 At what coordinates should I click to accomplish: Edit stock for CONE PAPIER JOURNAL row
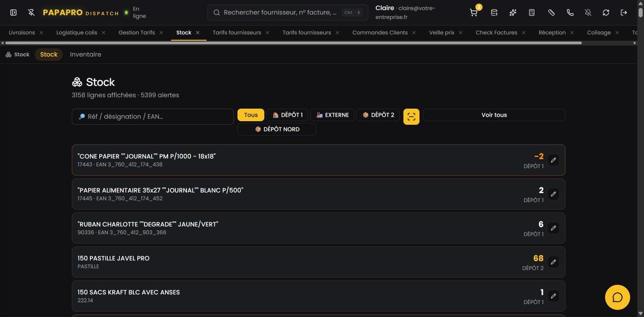(x=553, y=160)
